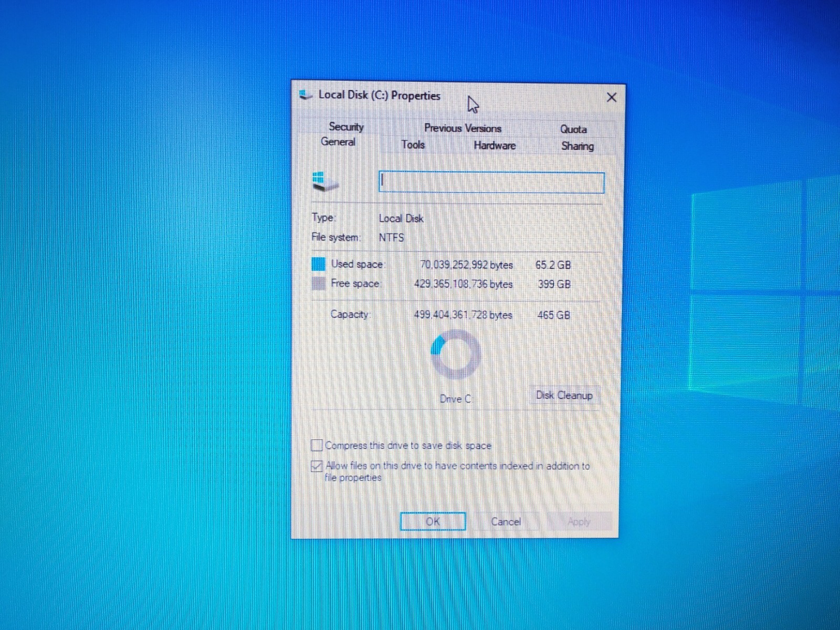Toggle Allow files indexed checkbox
Screen dimensions: 840x630
tap(317, 466)
